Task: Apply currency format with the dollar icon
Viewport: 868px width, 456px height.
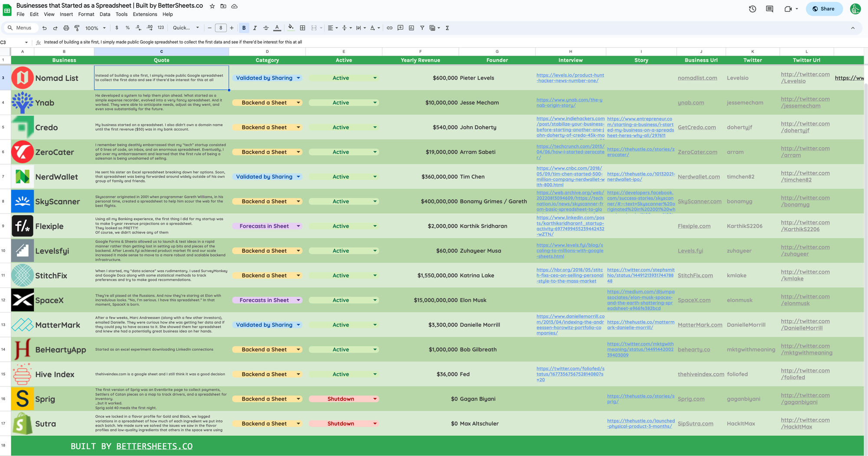Action: click(x=117, y=28)
